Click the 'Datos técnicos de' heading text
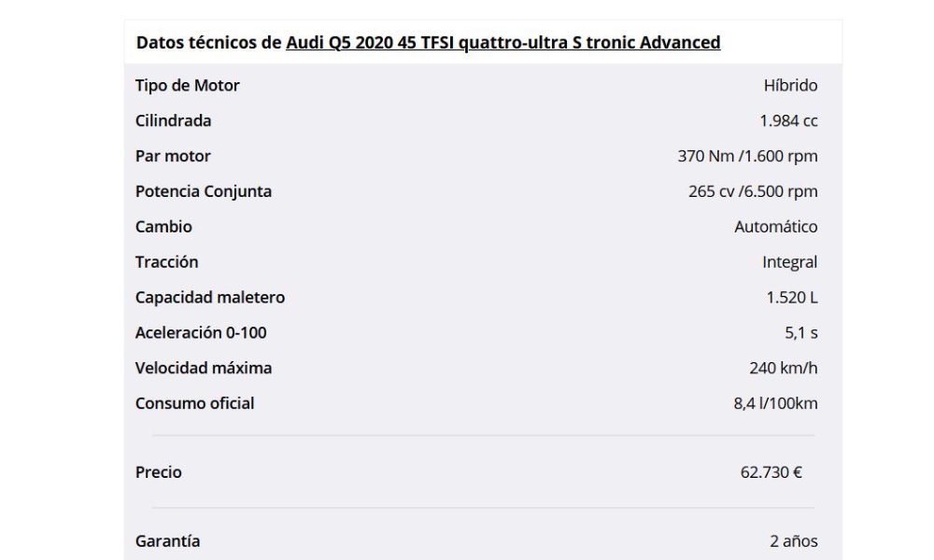 tap(208, 43)
